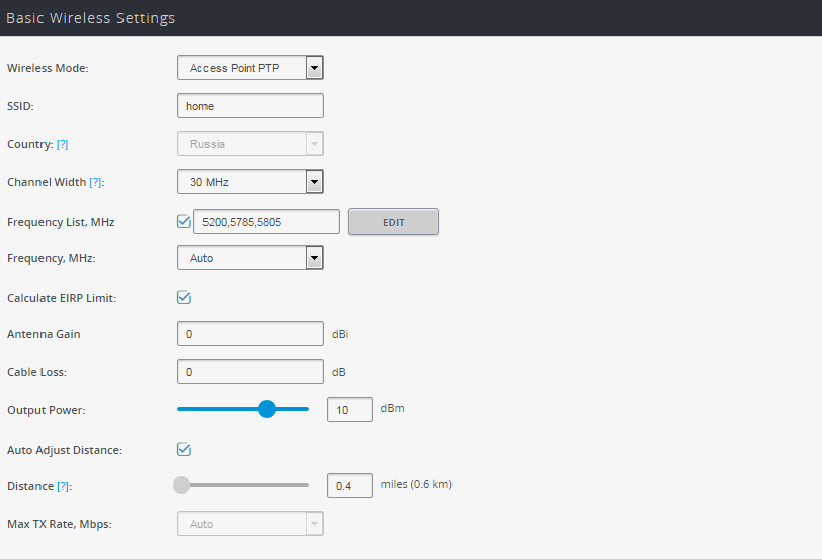Open the disabled Country Russia dropdown
The width and height of the screenshot is (822, 560).
[x=250, y=144]
